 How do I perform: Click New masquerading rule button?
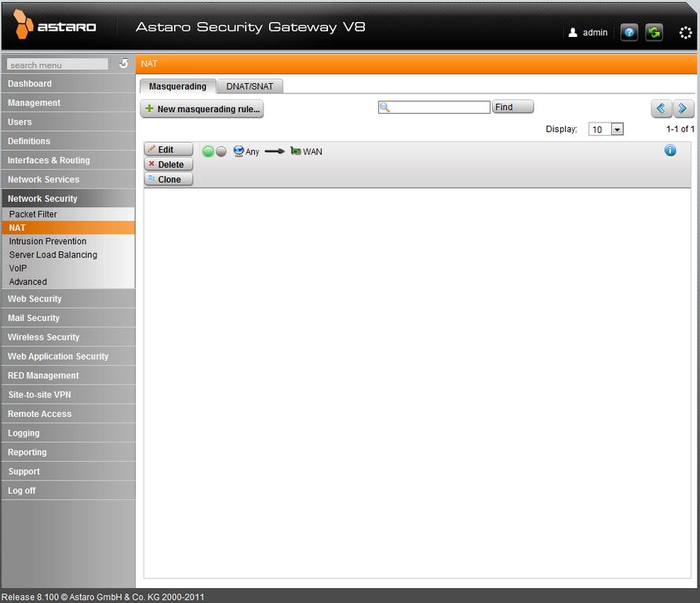(202, 109)
